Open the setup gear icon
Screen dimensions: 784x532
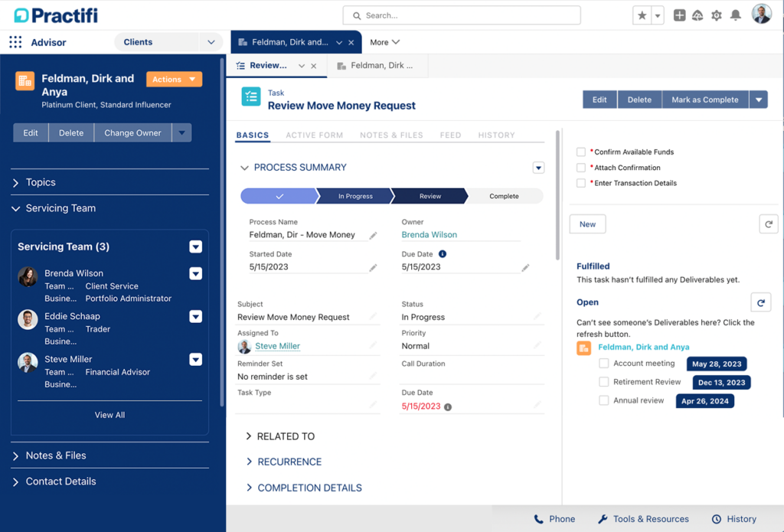coord(716,14)
